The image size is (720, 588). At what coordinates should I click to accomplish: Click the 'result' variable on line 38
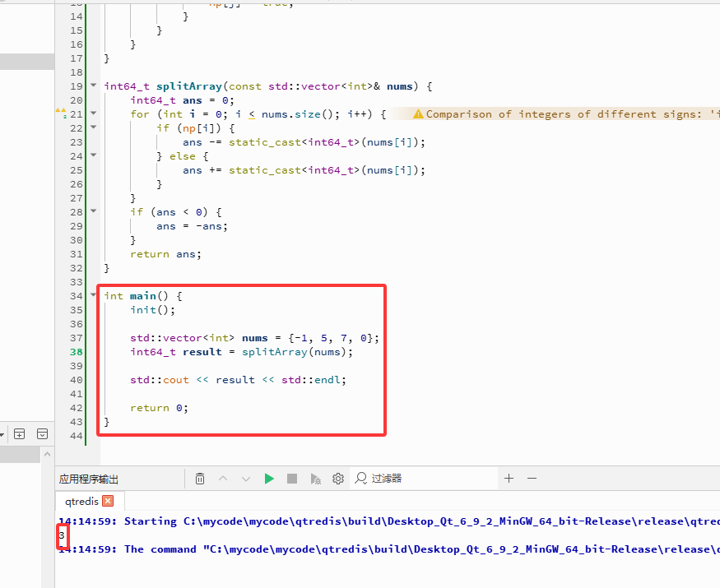[202, 352]
